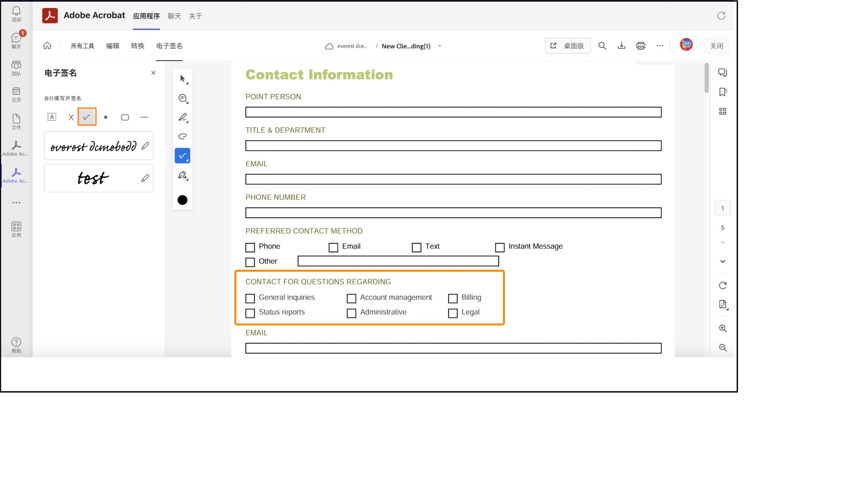Click the scroll down chevron

click(723, 261)
